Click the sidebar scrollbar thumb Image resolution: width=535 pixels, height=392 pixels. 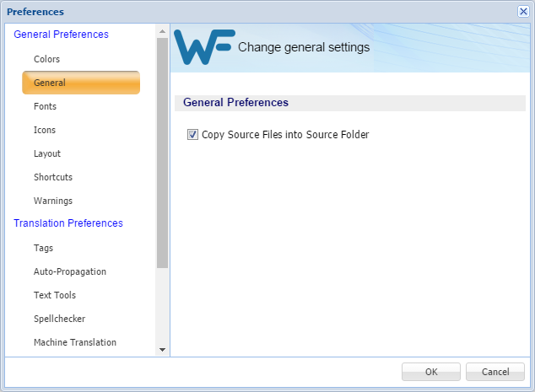[x=162, y=152]
